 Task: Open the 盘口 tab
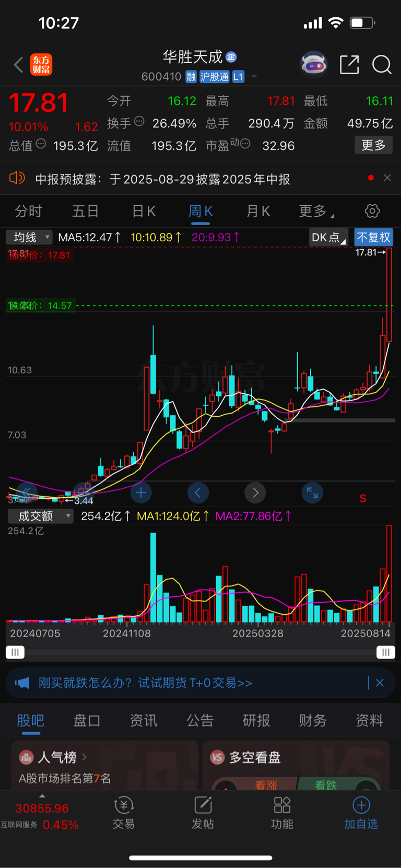click(87, 721)
